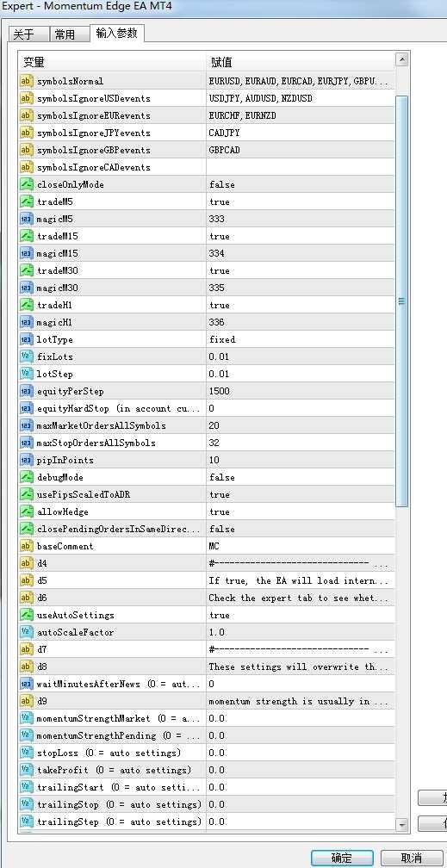The height and width of the screenshot is (868, 447).
Task: Switch to the 常用 tab
Action: [x=65, y=34]
